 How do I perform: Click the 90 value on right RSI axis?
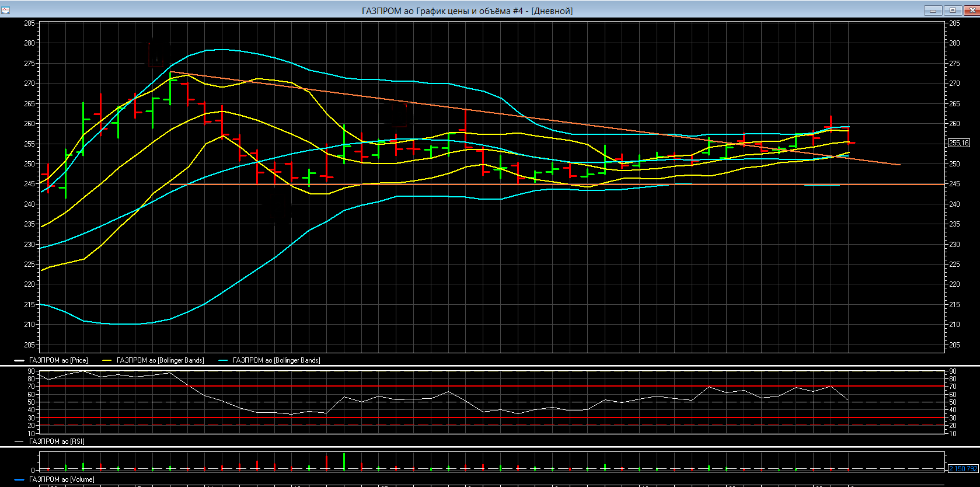(953, 371)
